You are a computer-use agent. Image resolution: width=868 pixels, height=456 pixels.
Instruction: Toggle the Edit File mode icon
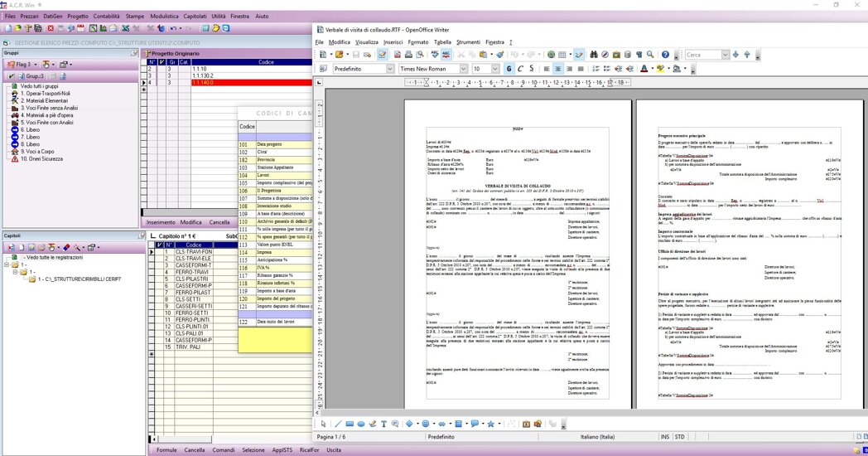(382, 55)
